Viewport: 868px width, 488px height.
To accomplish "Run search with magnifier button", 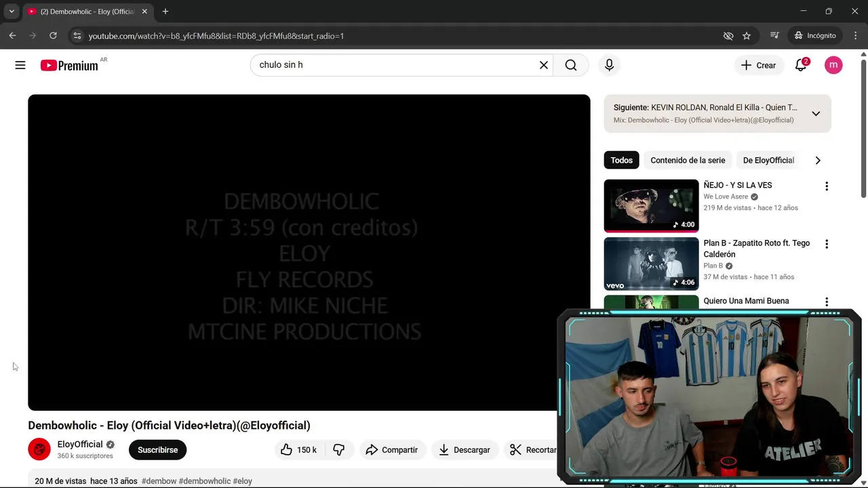I will tap(571, 65).
